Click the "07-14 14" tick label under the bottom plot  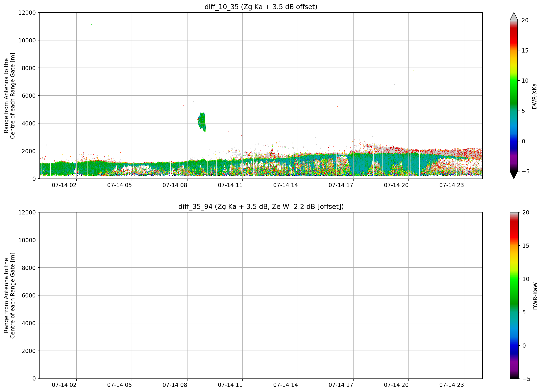[285, 385]
